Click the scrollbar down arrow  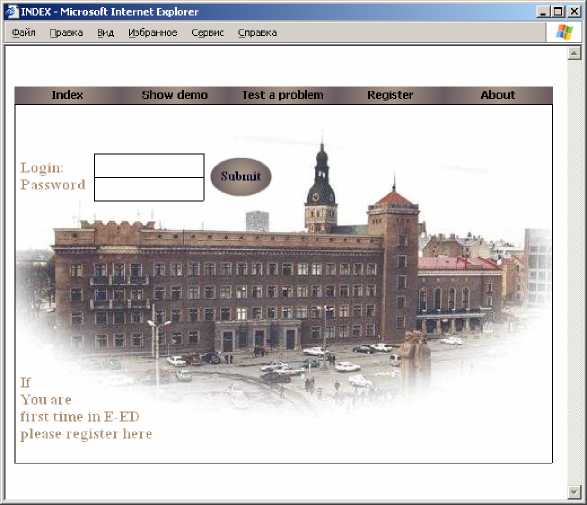[x=574, y=492]
